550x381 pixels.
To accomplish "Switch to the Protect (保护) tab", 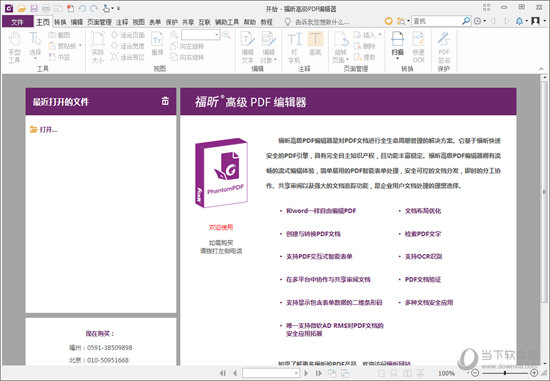I will tap(172, 22).
